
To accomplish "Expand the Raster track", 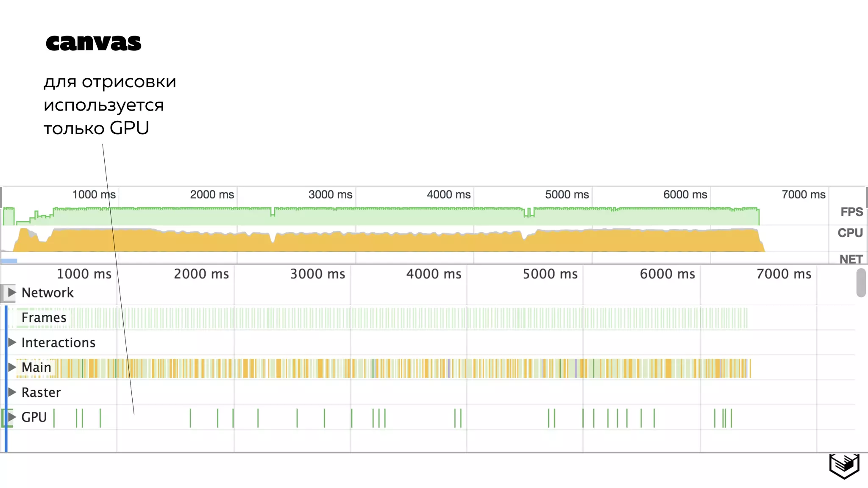I will [12, 392].
